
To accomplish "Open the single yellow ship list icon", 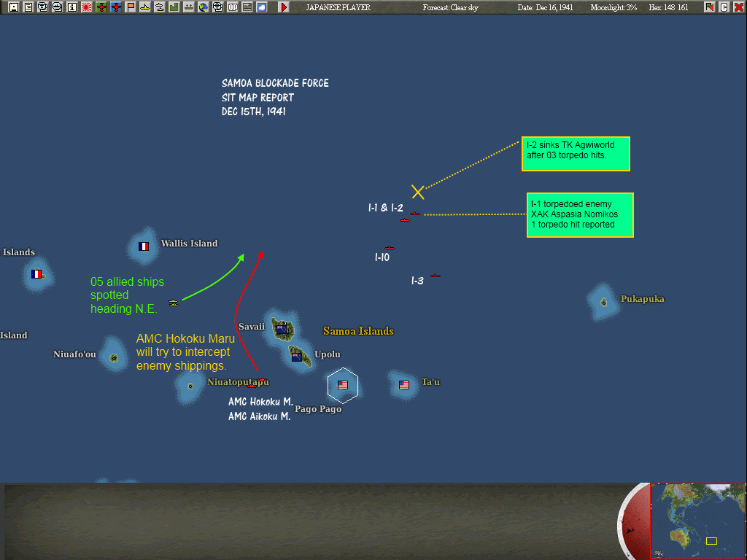I will [145, 7].
